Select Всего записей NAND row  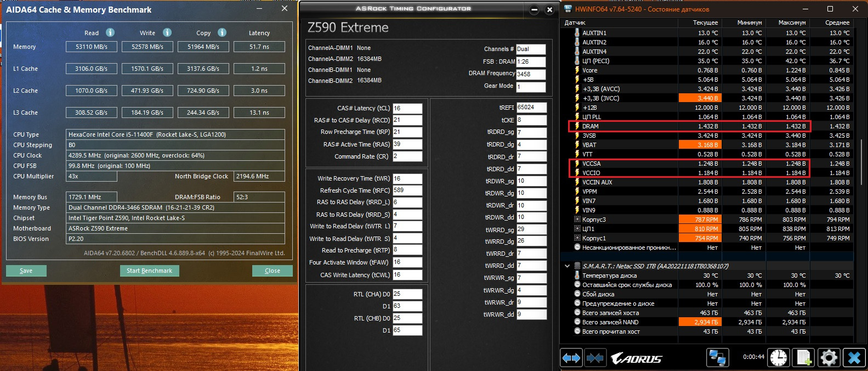point(707,322)
